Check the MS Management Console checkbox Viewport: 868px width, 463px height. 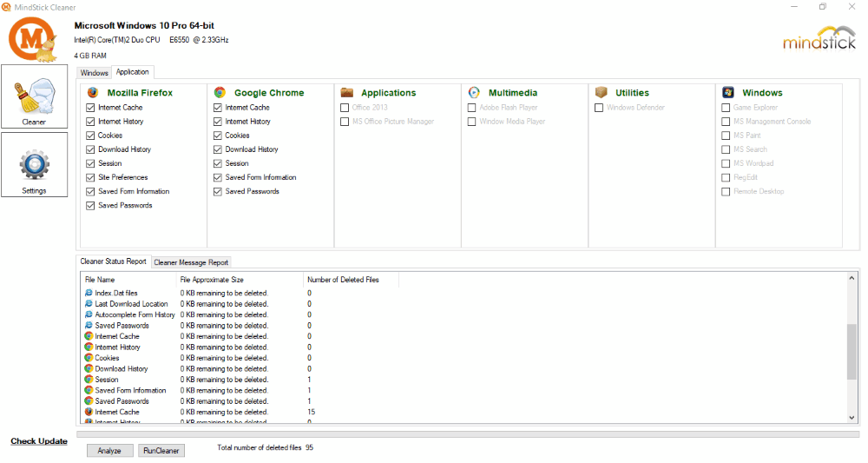(726, 122)
